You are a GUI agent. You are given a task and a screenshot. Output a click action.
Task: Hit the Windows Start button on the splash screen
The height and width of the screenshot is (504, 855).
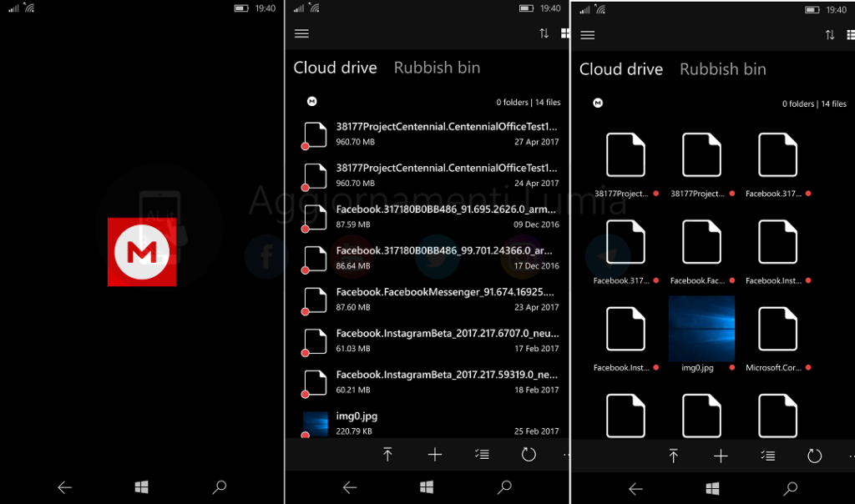[142, 487]
